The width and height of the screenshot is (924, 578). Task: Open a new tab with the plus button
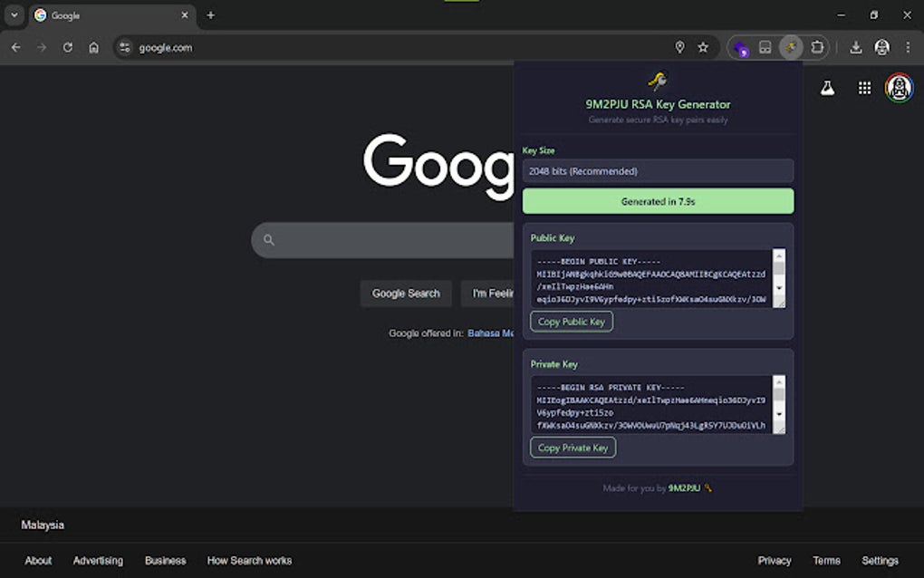tap(210, 15)
